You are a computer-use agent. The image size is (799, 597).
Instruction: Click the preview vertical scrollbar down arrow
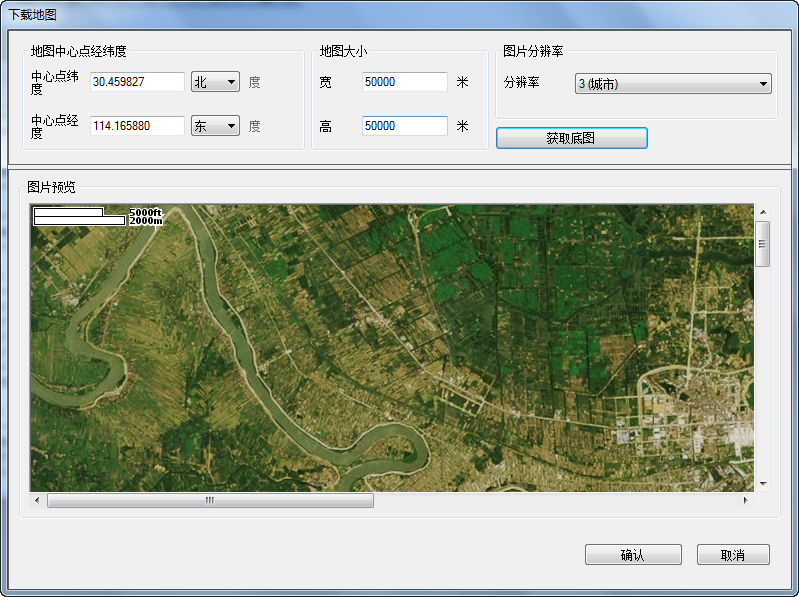point(763,484)
